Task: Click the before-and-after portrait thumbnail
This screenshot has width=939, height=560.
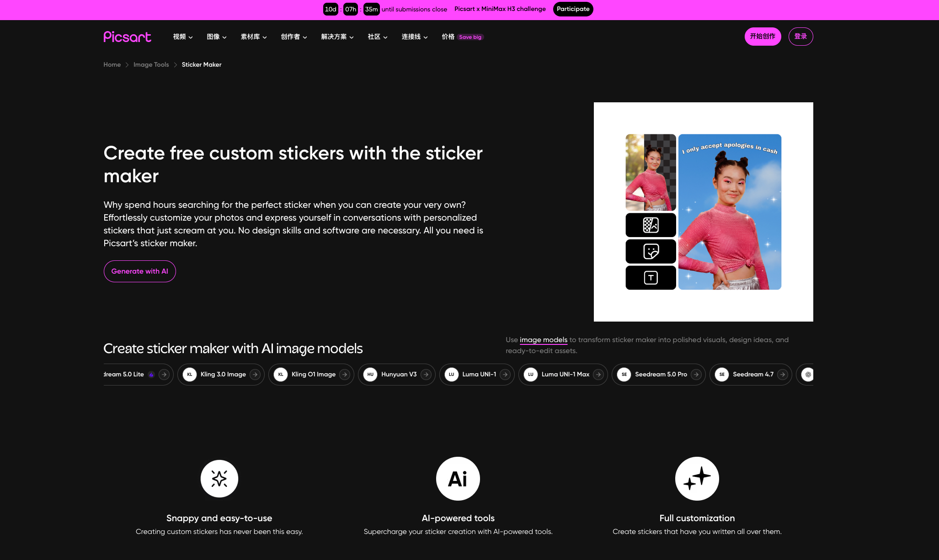Action: tap(651, 172)
